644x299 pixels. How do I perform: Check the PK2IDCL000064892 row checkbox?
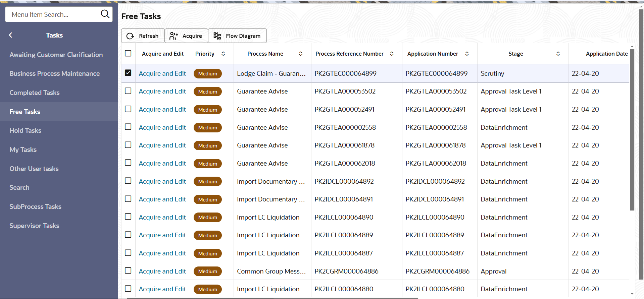tap(128, 181)
